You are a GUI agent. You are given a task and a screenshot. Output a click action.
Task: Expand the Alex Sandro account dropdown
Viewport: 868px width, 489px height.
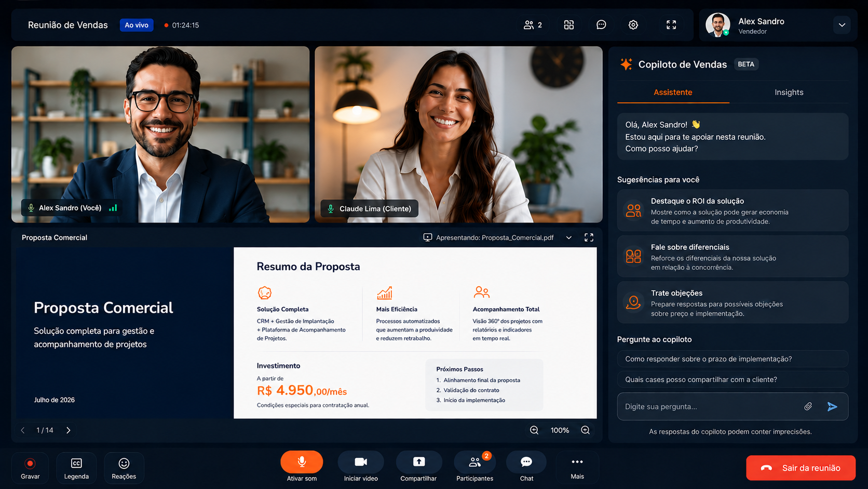(x=842, y=25)
